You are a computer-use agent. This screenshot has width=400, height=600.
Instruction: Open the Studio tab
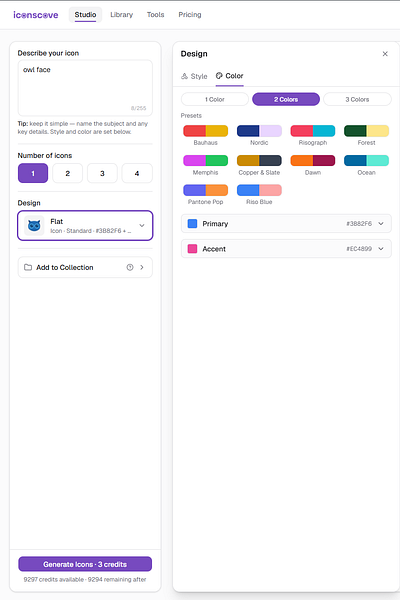pos(85,15)
